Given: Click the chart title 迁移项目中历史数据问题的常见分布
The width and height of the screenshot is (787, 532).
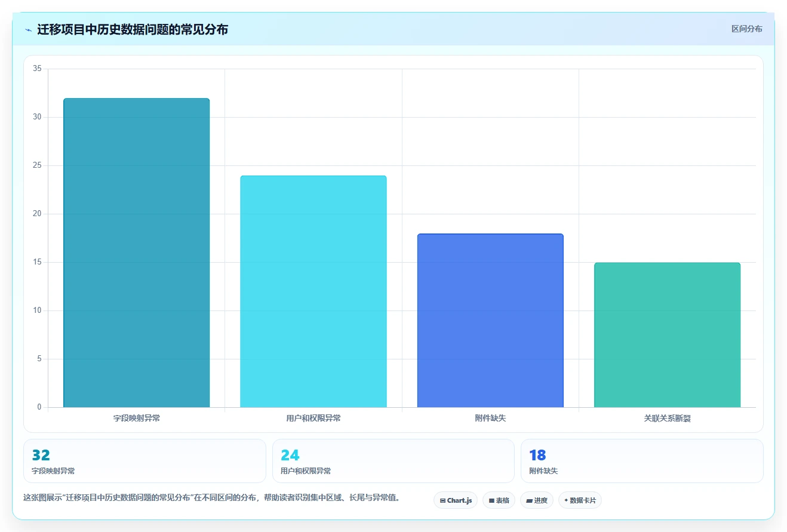Looking at the screenshot, I should [133, 29].
